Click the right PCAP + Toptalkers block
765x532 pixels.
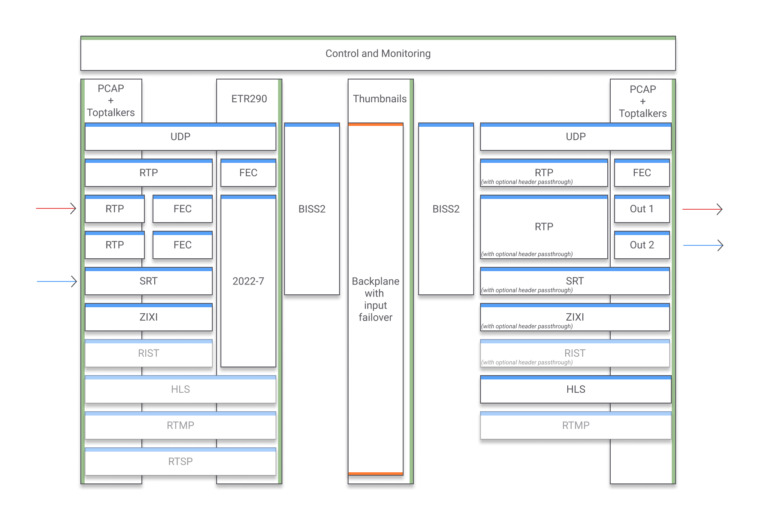[643, 101]
